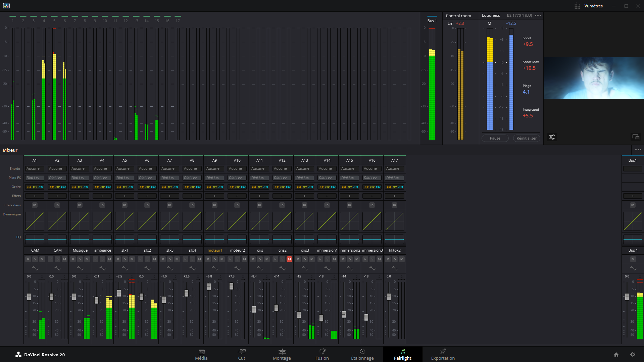Click Réinitialiser to reset loudness
This screenshot has width=644, height=362.
pyautogui.click(x=526, y=138)
